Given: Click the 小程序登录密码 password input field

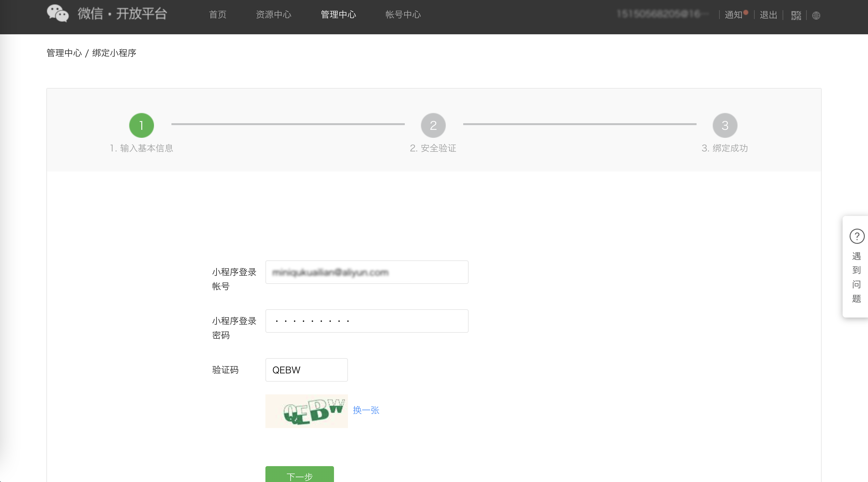Looking at the screenshot, I should [367, 321].
